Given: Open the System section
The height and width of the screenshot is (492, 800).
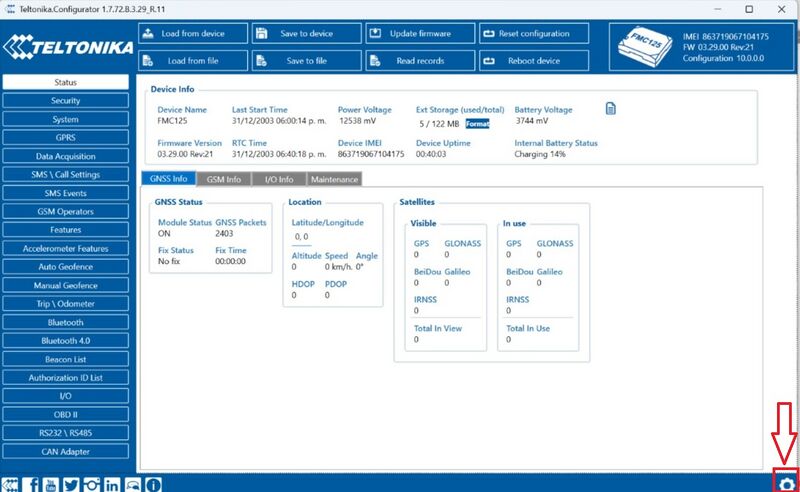Looking at the screenshot, I should pos(66,119).
